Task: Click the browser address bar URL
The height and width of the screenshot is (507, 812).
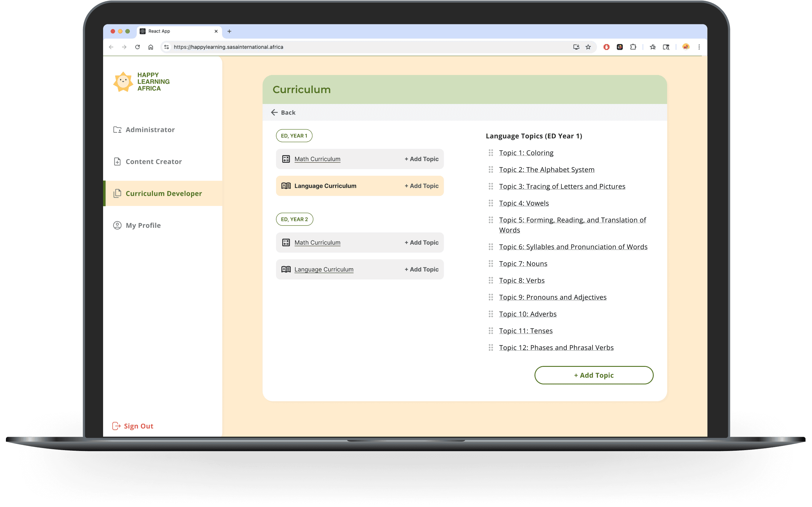Action: [x=228, y=47]
